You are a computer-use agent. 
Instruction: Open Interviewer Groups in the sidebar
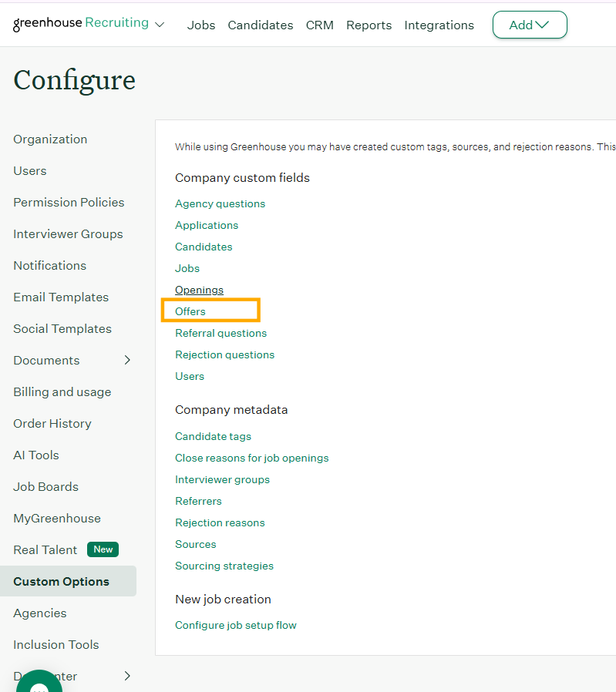tap(68, 234)
